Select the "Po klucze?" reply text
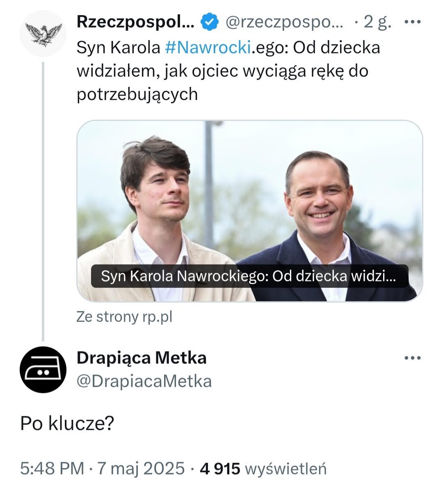This screenshot has height=504, width=443. pos(67,424)
